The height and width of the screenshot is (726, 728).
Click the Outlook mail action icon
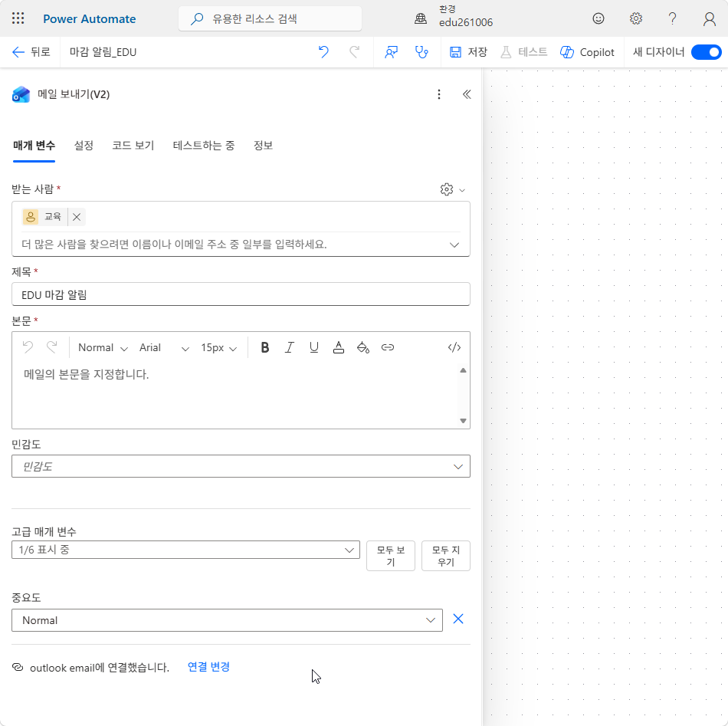tap(21, 94)
